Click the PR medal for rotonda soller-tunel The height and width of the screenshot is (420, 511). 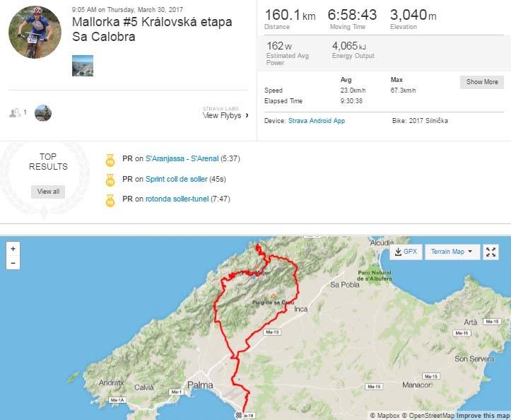[110, 201]
